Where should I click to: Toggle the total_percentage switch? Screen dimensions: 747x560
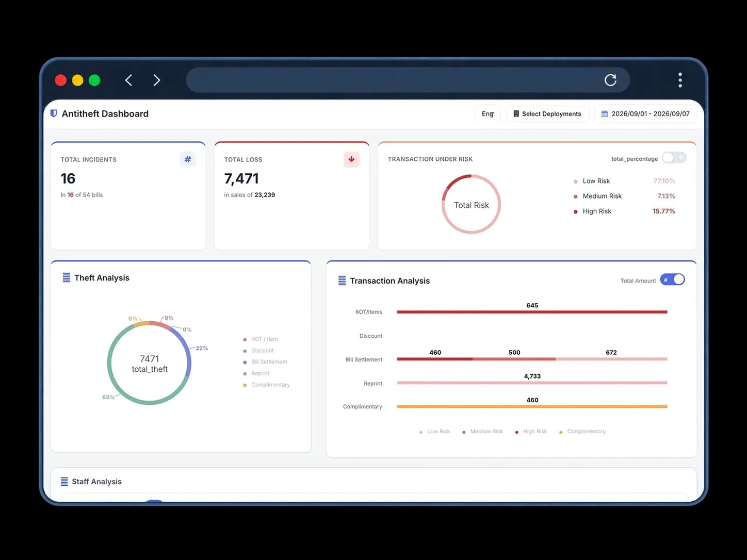[674, 158]
